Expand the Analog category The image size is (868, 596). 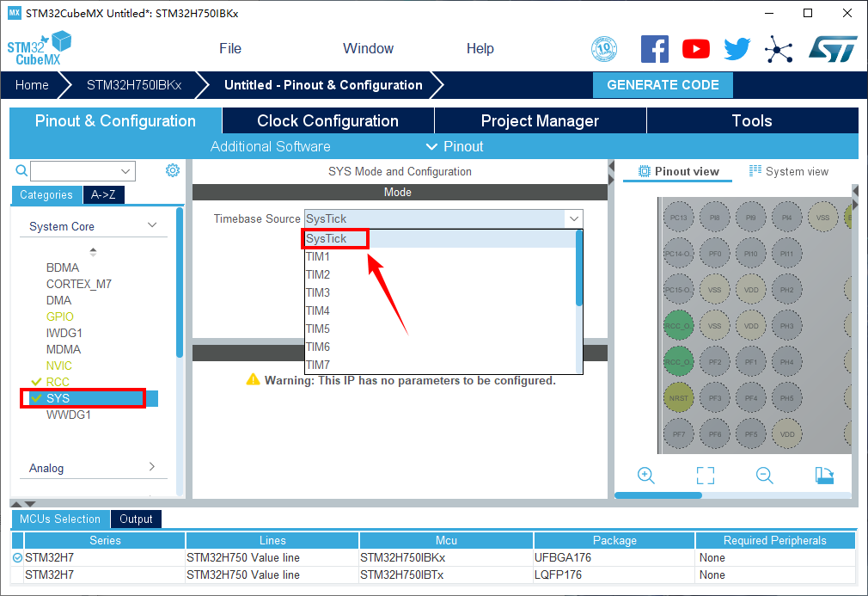(x=152, y=467)
